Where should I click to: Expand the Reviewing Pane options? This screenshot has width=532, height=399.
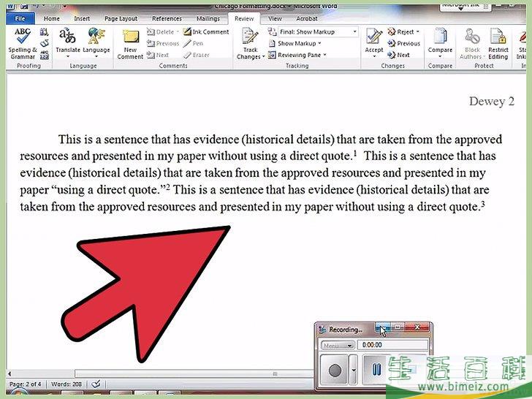pyautogui.click(x=297, y=55)
